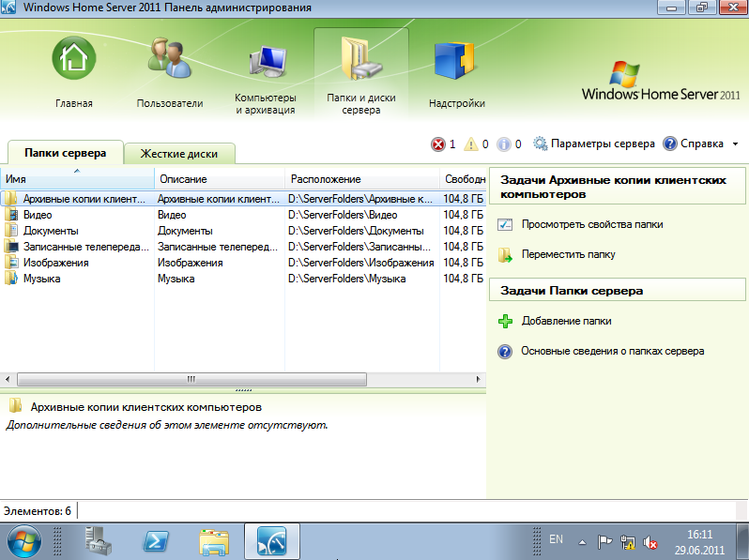Select the Изображения folder icon
This screenshot has width=749, height=560.
[x=11, y=263]
